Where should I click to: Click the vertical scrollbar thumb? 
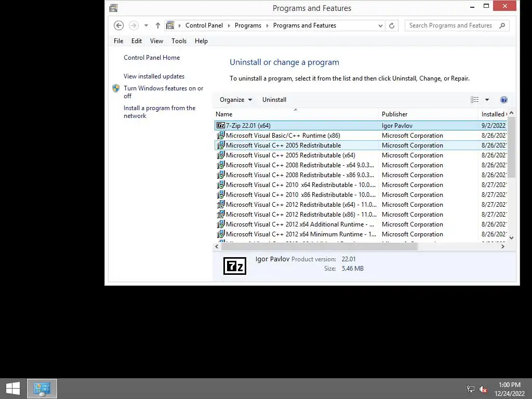pos(511,147)
